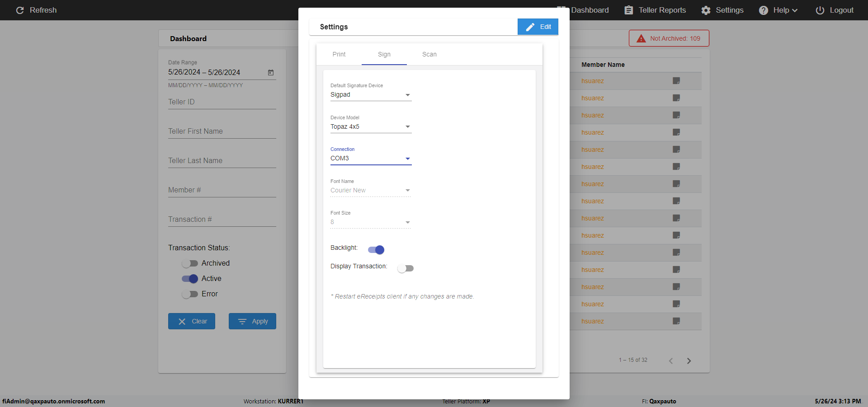868x407 pixels.
Task: Click the Logout power icon
Action: point(820,10)
